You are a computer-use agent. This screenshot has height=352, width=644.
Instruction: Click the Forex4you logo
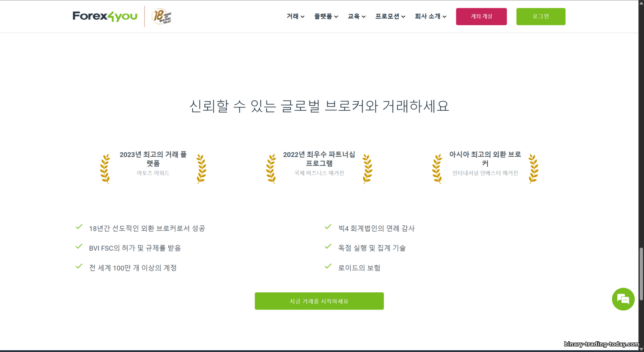tap(105, 16)
